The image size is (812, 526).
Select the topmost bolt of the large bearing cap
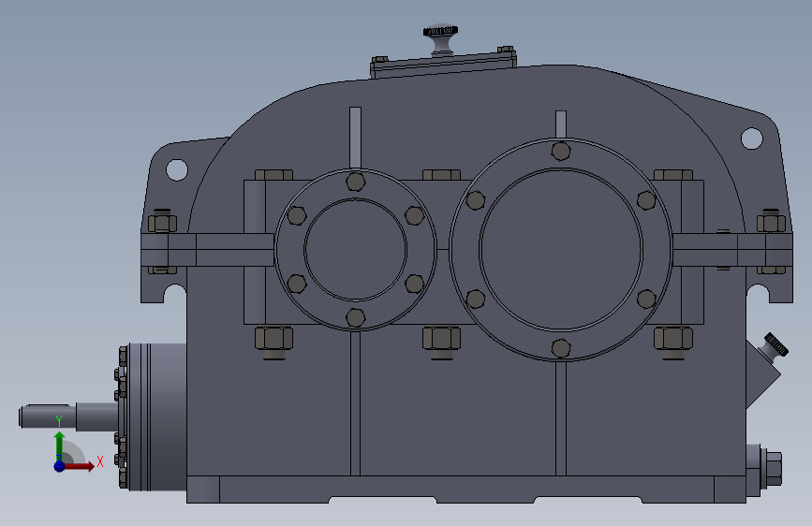pos(561,152)
